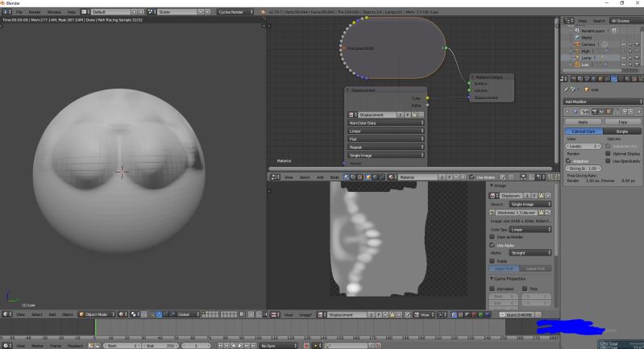Toggle Fields checkbox
The image size is (644, 349).
tap(492, 260)
